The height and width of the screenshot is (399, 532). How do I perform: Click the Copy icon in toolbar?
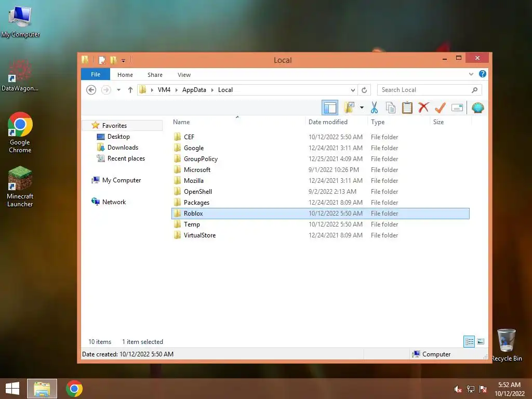coord(391,108)
